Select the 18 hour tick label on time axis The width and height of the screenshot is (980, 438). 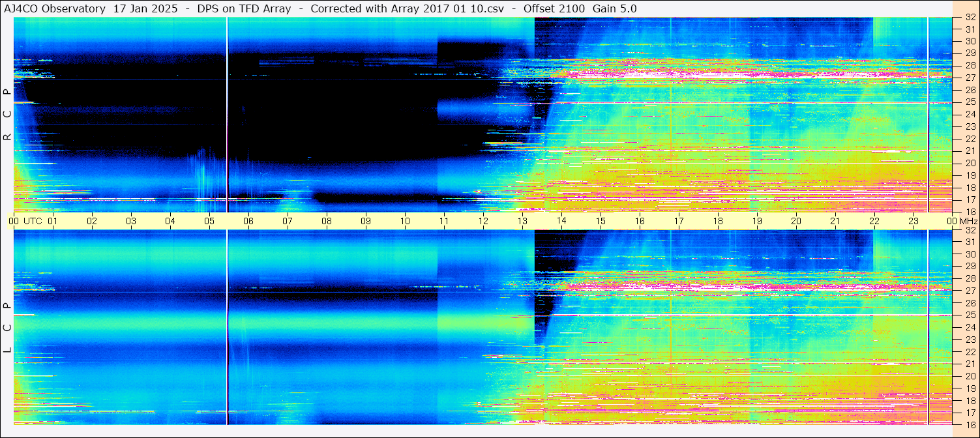718,222
